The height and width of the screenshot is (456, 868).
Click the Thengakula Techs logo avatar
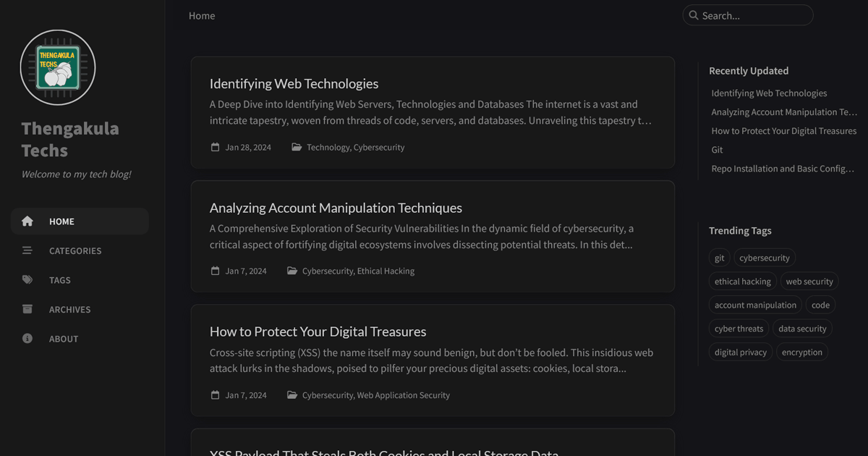(58, 67)
